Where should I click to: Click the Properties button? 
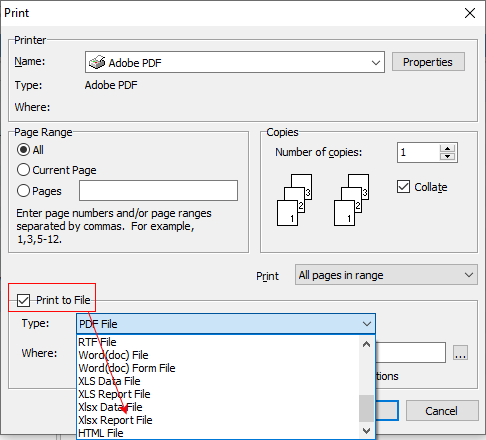[428, 62]
